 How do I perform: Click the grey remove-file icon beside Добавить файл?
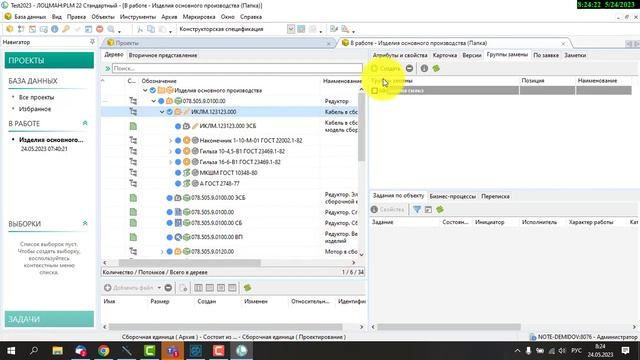pyautogui.click(x=168, y=288)
